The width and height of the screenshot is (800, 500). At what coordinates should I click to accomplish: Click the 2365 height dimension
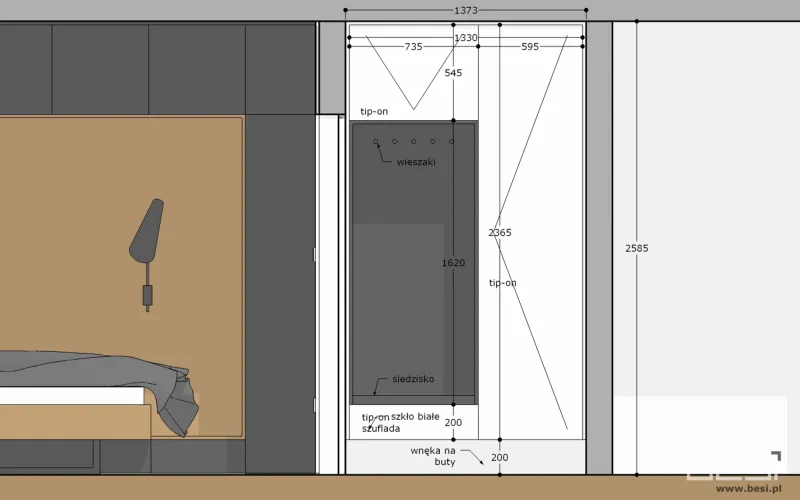pos(499,233)
